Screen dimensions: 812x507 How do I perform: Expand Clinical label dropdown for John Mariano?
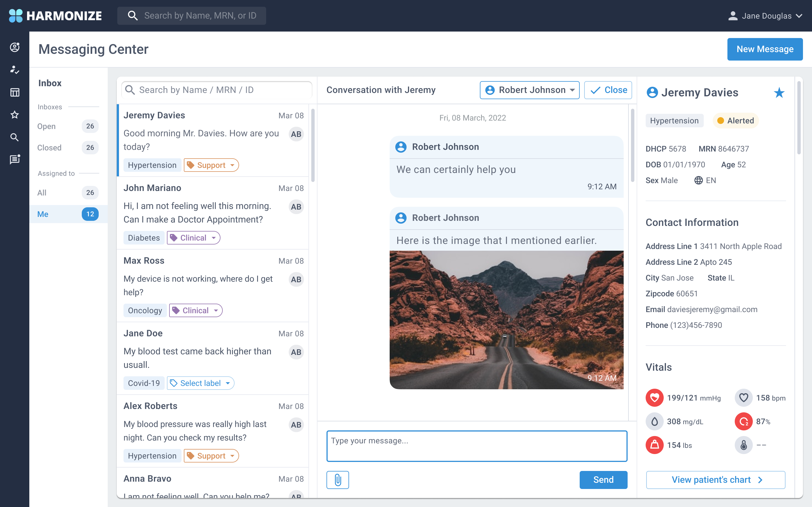tap(194, 238)
